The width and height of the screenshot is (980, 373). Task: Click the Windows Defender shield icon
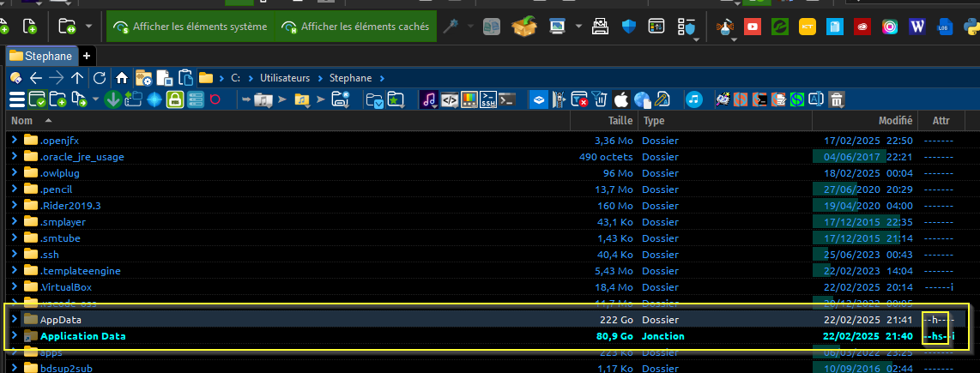631,27
